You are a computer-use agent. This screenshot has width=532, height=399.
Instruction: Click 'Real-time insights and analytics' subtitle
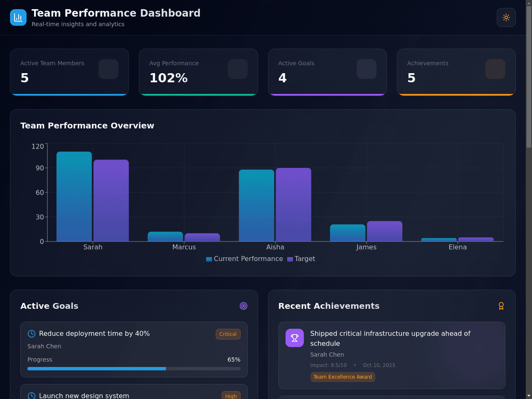point(78,24)
